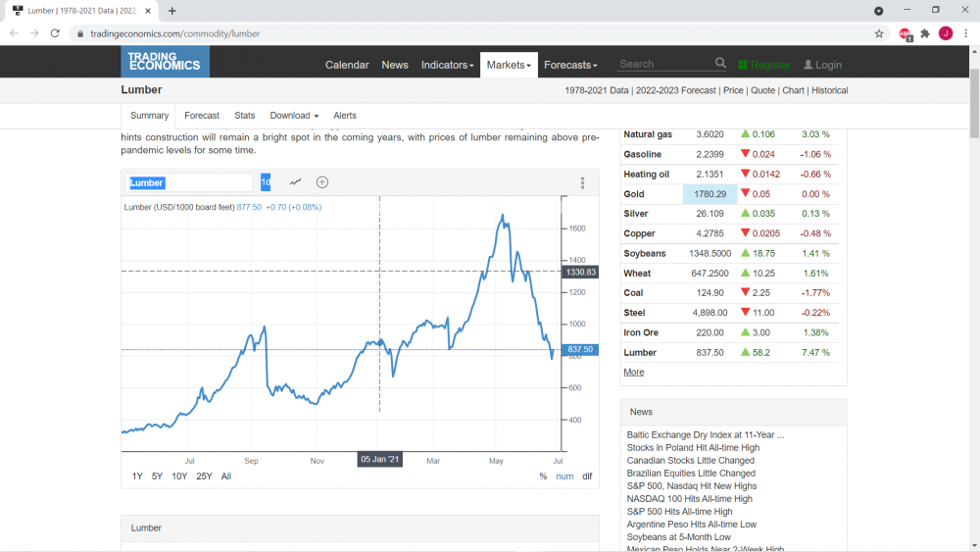
Task: Click the More commodities link
Action: (633, 372)
